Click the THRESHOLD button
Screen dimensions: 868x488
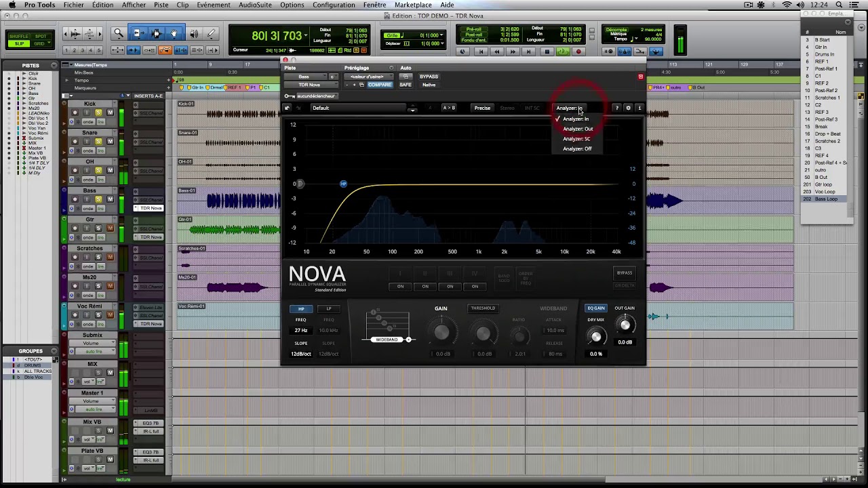point(483,308)
